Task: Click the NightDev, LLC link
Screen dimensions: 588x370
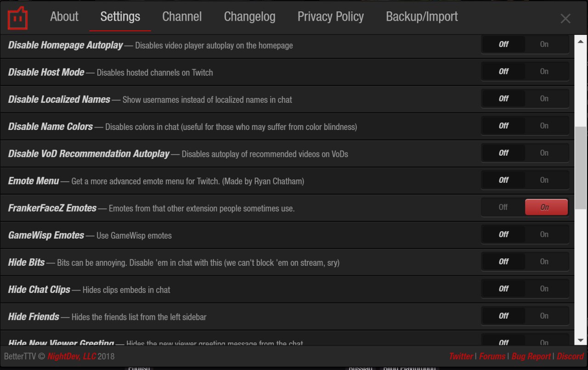Action: [72, 356]
